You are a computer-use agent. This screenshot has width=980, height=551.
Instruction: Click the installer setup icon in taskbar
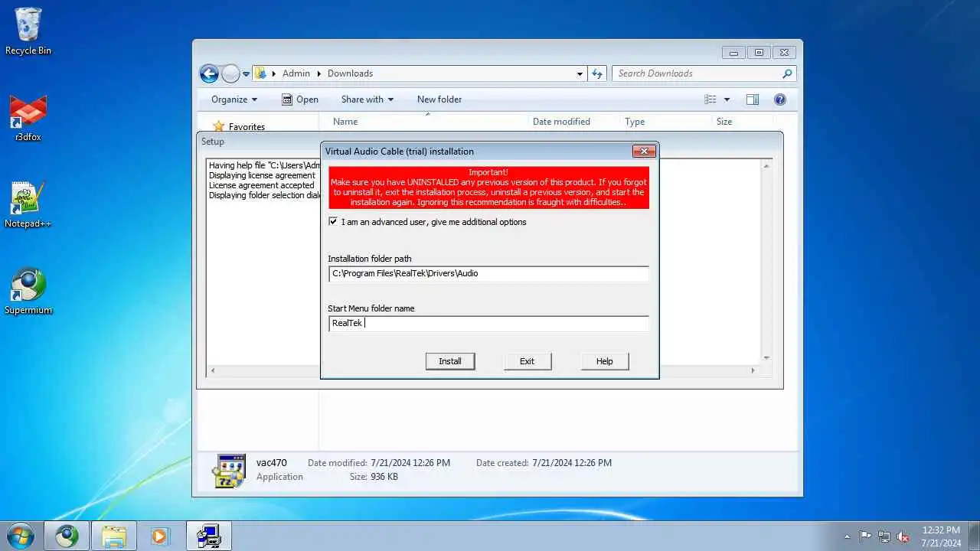(x=209, y=536)
